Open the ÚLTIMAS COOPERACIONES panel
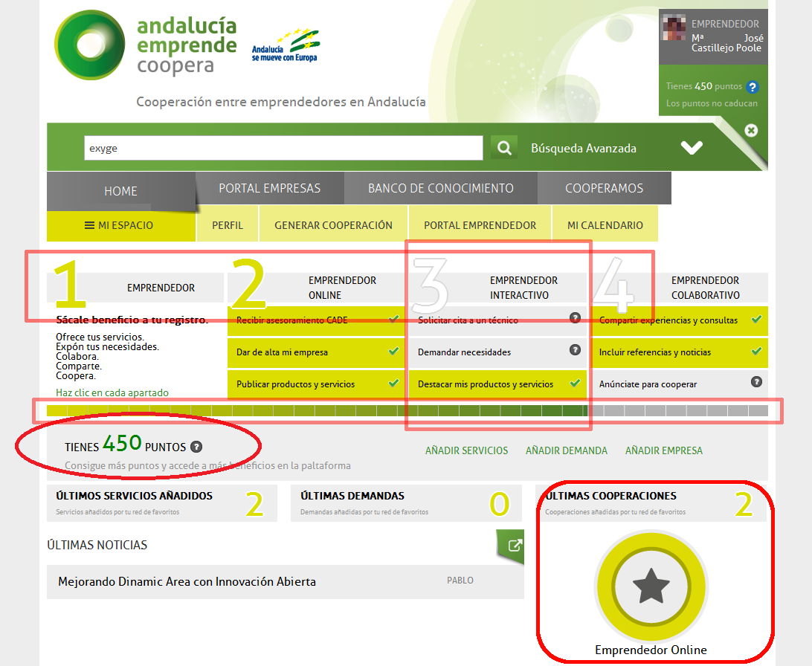812x666 pixels. pos(651,503)
